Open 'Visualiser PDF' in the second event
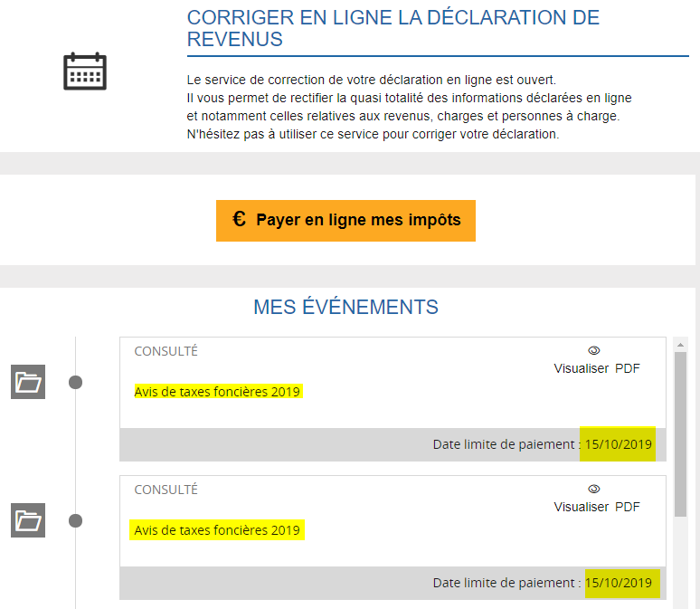 click(x=596, y=507)
